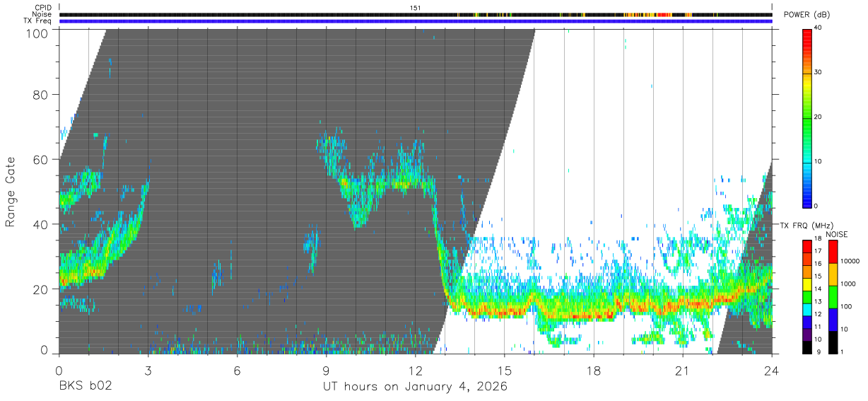Click the 10 label on the POWER colorbar
Screen dimensions: 868x401
pyautogui.click(x=819, y=162)
